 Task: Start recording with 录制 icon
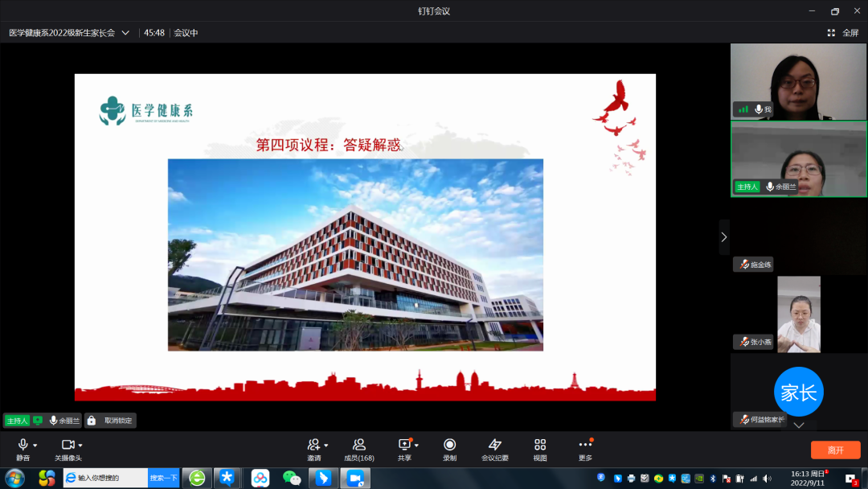[x=449, y=445]
